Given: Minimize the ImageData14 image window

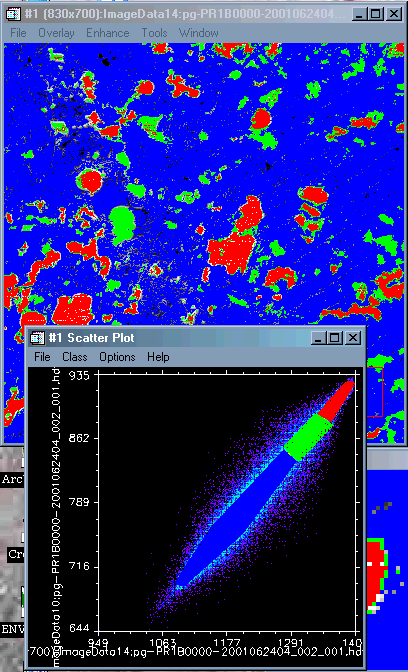Looking at the screenshot, I should (x=359, y=14).
